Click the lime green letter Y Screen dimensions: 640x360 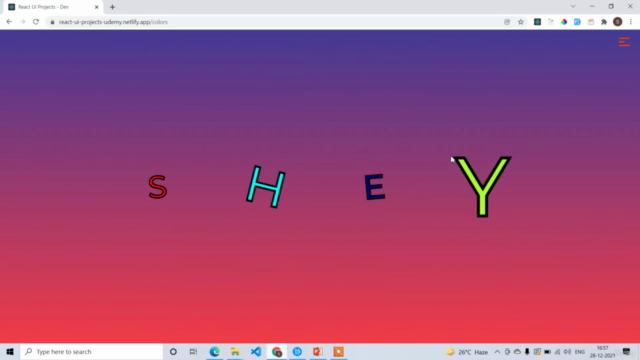[482, 187]
